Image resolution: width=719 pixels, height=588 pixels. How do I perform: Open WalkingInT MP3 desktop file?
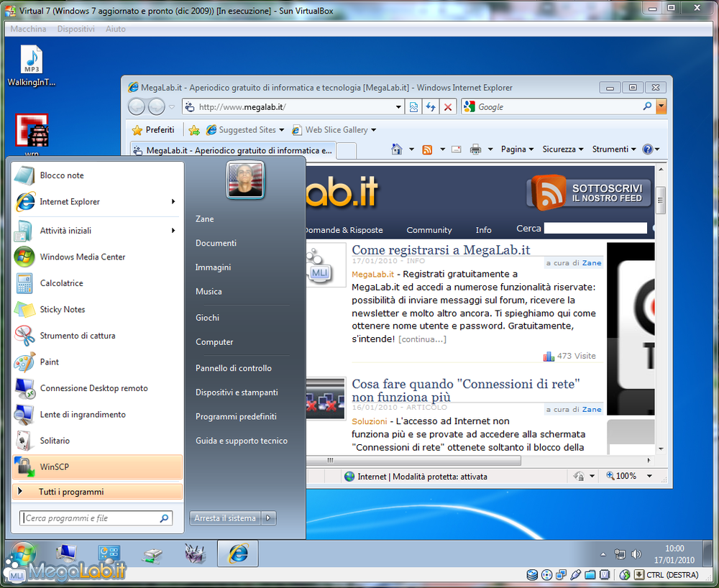click(32, 66)
